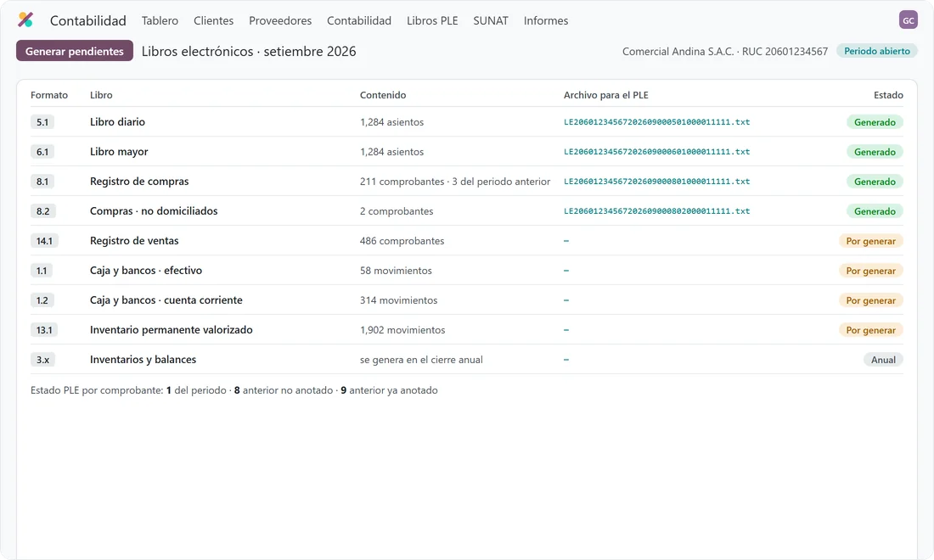Click Por generar badge for Caja y bancos efectivo
This screenshot has width=934, height=560.
coord(871,271)
